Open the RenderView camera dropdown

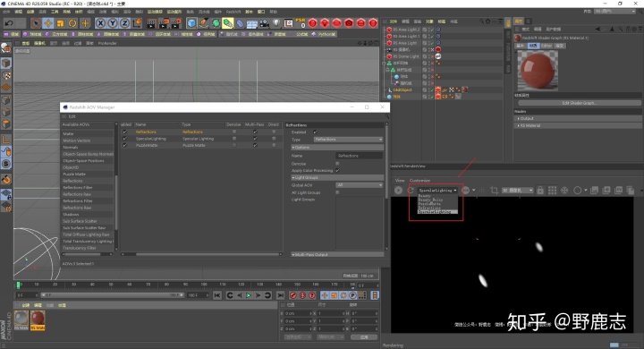[518, 191]
